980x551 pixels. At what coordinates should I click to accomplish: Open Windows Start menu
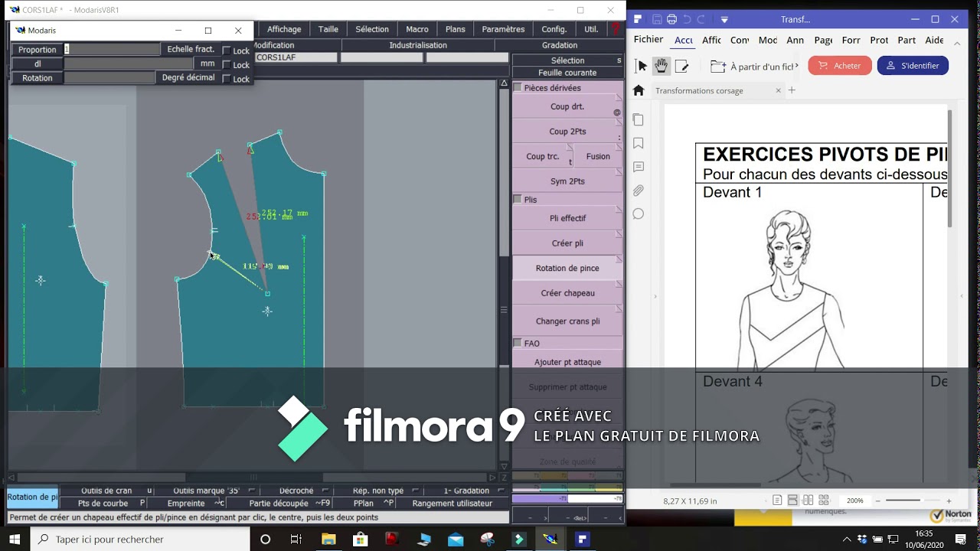(15, 539)
